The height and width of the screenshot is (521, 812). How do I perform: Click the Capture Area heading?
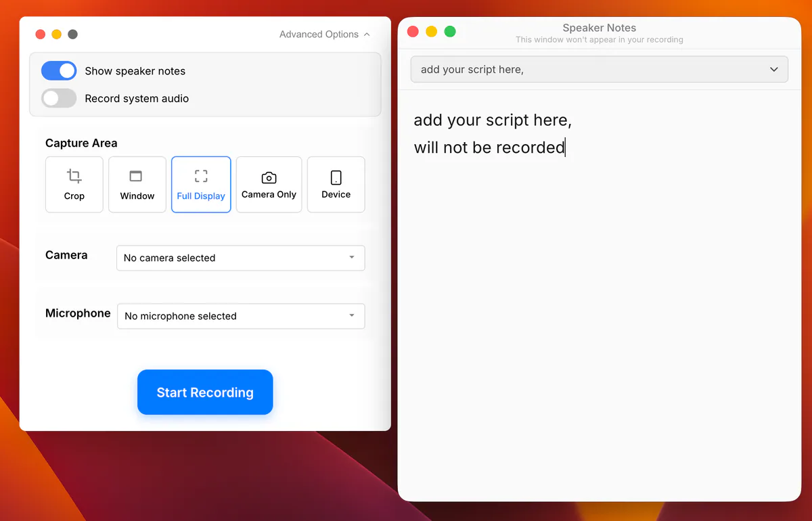click(81, 143)
